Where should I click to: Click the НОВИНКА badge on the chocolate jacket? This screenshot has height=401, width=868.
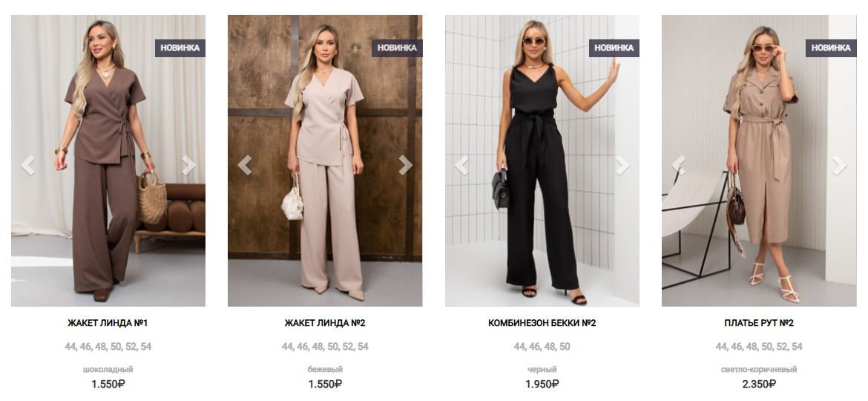coord(180,48)
